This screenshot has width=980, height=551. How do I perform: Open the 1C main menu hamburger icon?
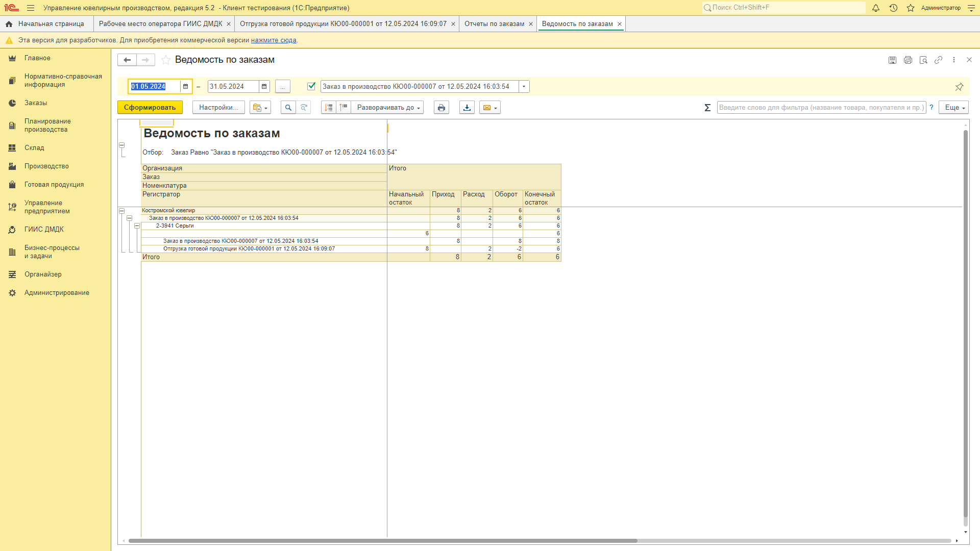coord(31,8)
